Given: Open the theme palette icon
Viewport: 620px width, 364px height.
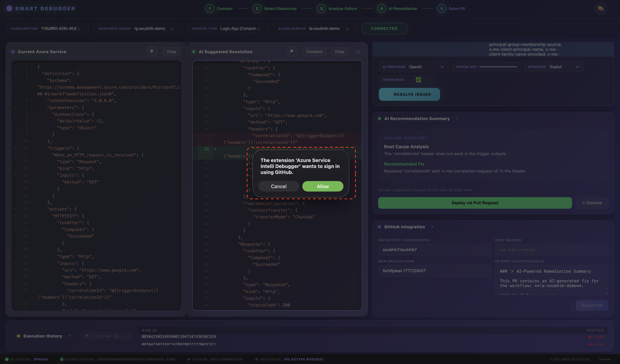Looking at the screenshot, I should coord(600,8).
